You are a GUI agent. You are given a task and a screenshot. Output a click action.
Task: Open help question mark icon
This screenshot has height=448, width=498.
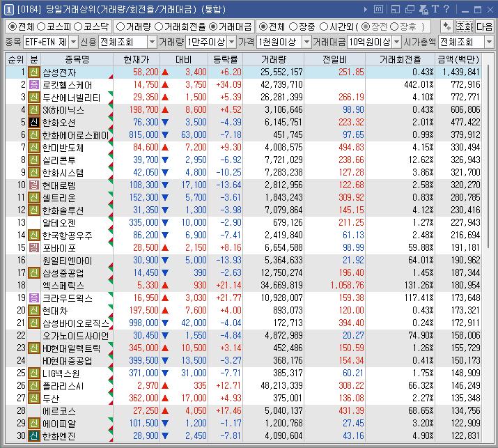tap(446, 9)
